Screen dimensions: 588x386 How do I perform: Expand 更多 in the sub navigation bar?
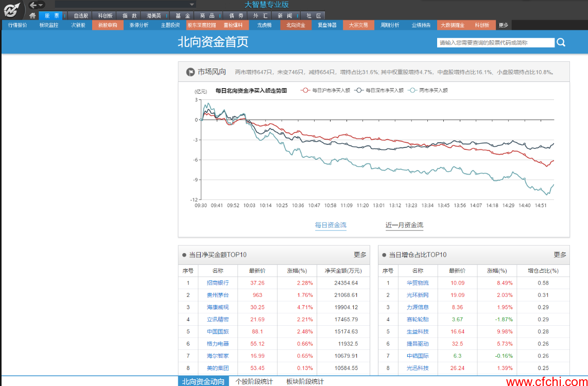[503, 25]
